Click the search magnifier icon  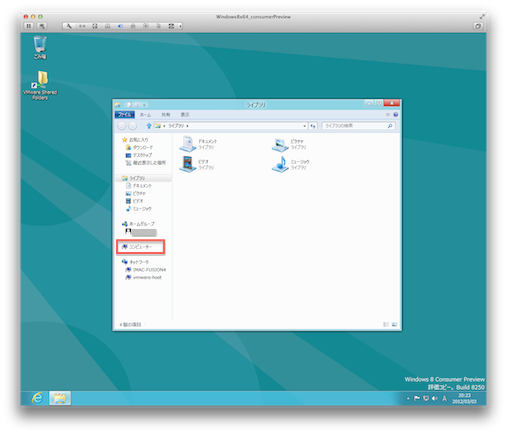(x=390, y=126)
